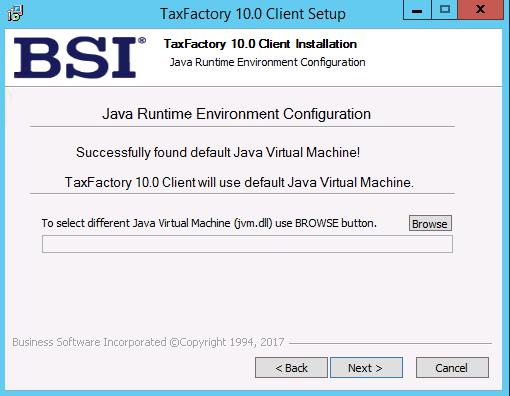Close the TaxFactory setup window
This screenshot has width=510, height=396.
pos(480,10)
